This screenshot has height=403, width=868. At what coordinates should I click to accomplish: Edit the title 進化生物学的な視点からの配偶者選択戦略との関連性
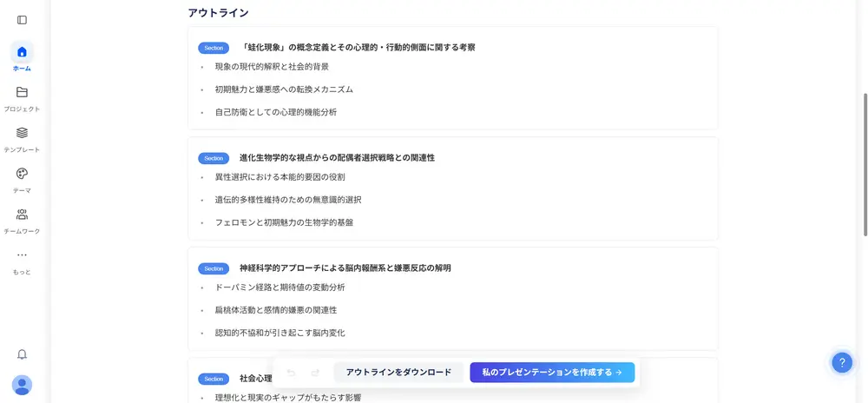tap(337, 158)
